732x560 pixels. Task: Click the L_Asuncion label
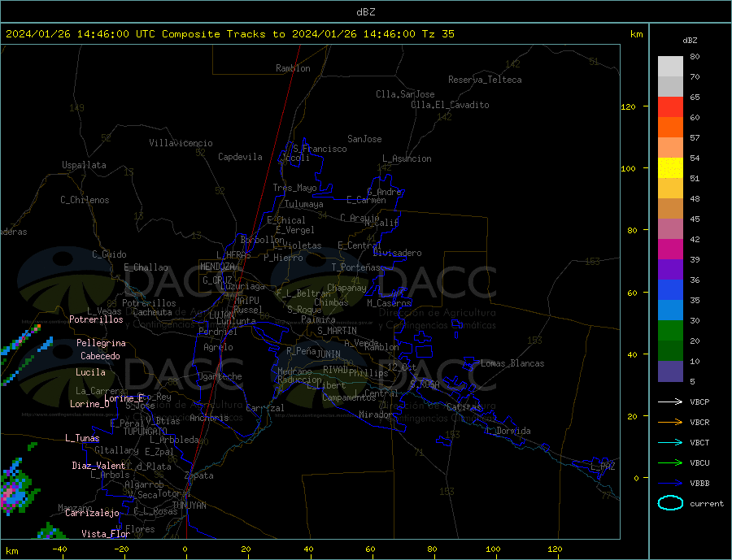pos(407,158)
